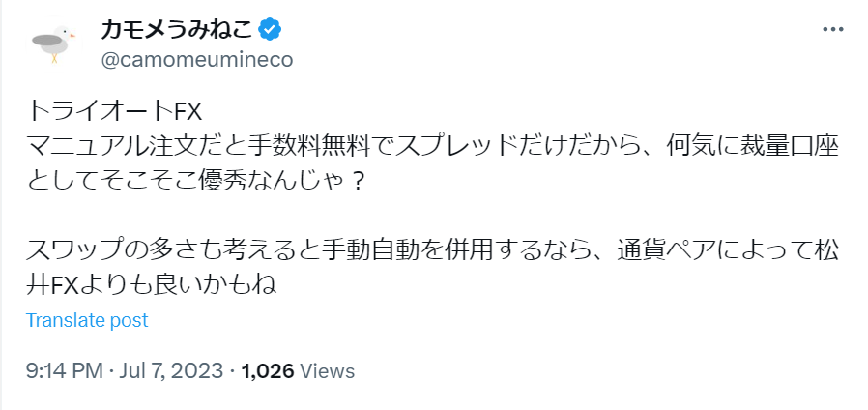Click the 1,026 view count number

[268, 370]
